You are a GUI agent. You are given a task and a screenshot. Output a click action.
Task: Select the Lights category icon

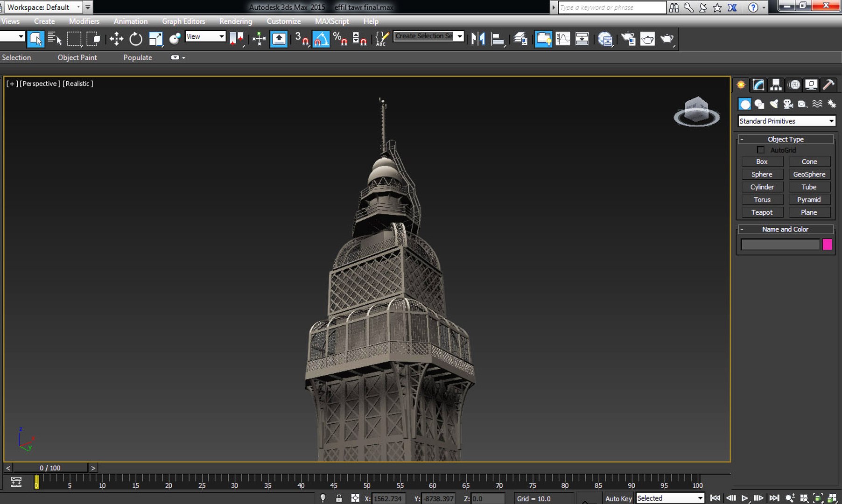click(774, 104)
